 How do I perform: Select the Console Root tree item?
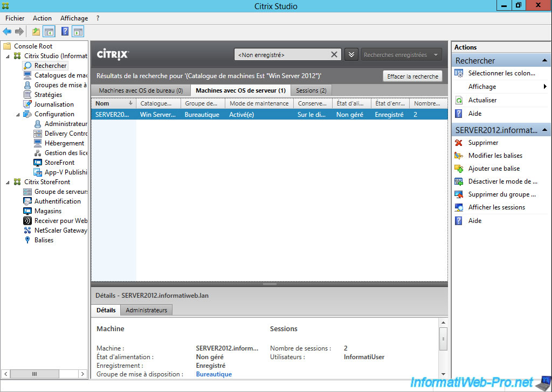(x=33, y=46)
